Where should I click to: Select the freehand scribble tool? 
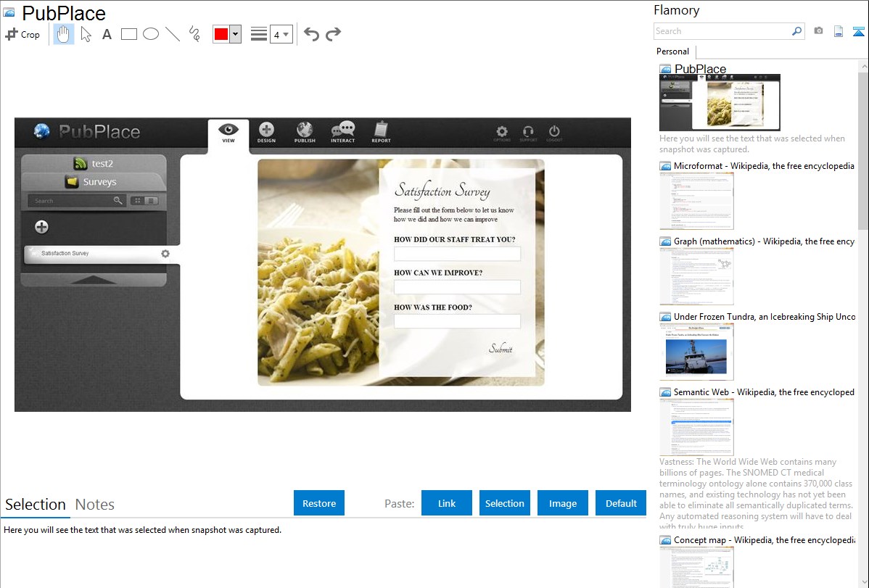point(194,34)
